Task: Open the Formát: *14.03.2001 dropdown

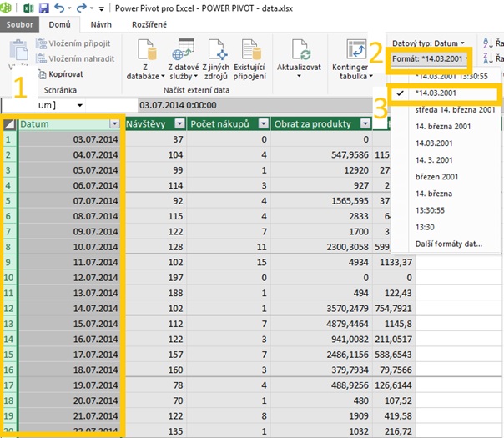Action: pos(429,58)
